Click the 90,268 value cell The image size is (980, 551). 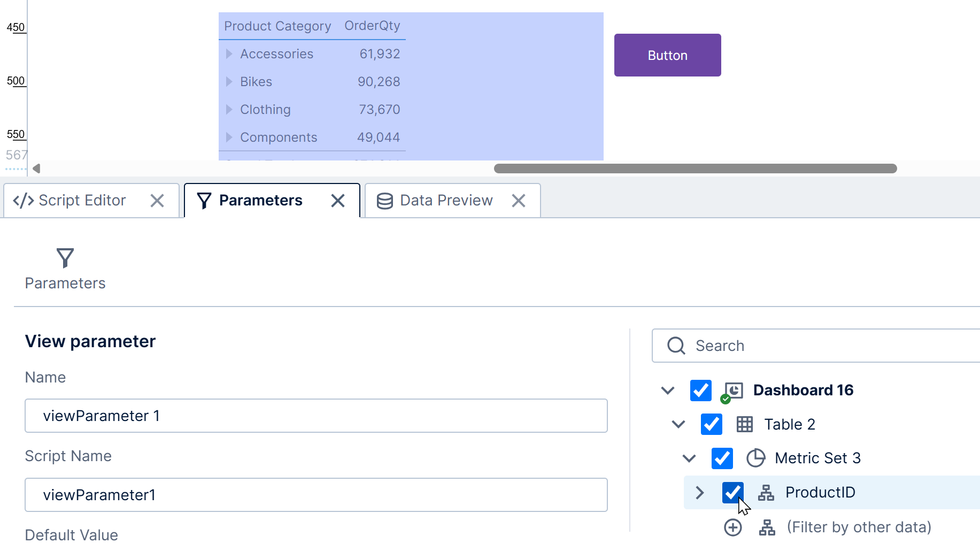379,81
